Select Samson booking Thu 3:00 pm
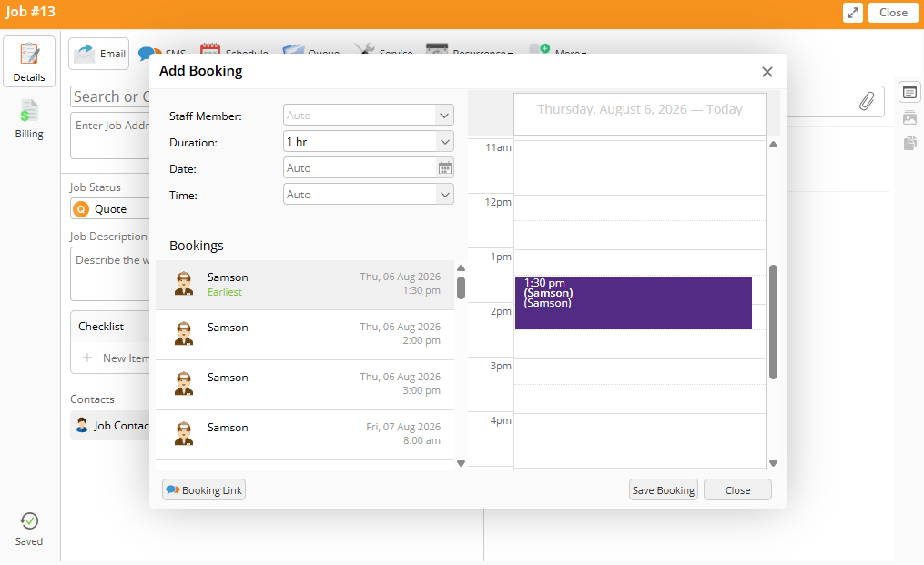The image size is (924, 565). point(305,385)
